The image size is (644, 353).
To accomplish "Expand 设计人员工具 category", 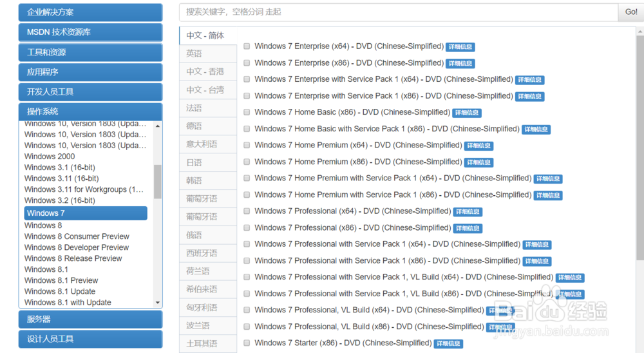I will (x=90, y=339).
